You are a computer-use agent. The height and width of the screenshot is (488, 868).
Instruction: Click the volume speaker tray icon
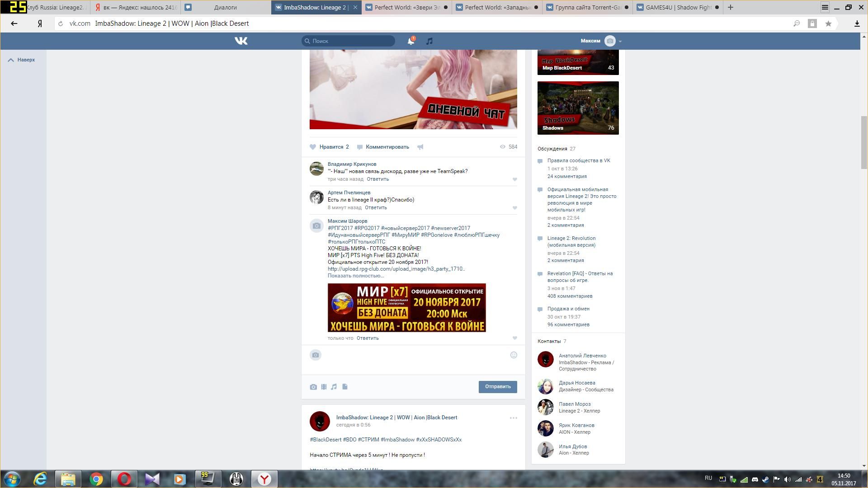[x=788, y=479]
